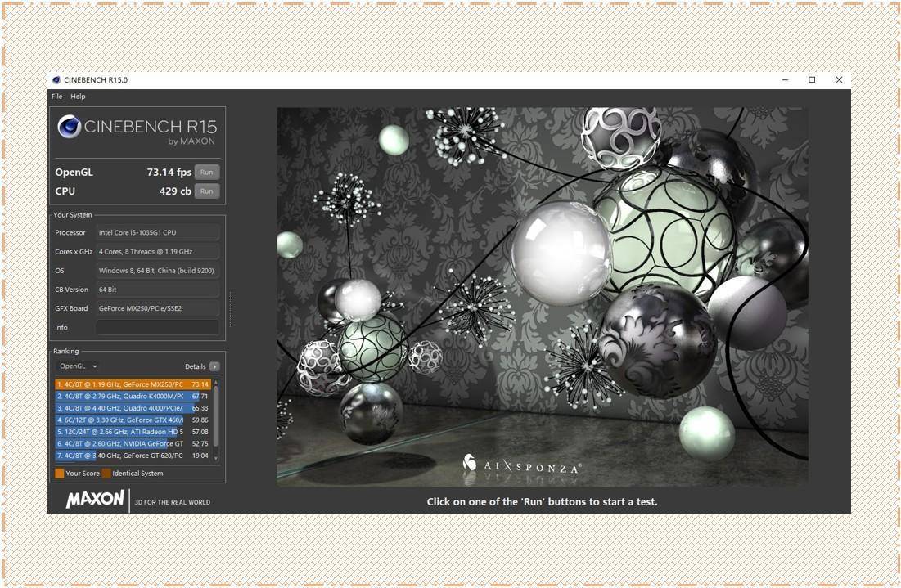This screenshot has height=588, width=901.
Task: Select ranking row 2 Quadro K4000M
Action: click(133, 396)
